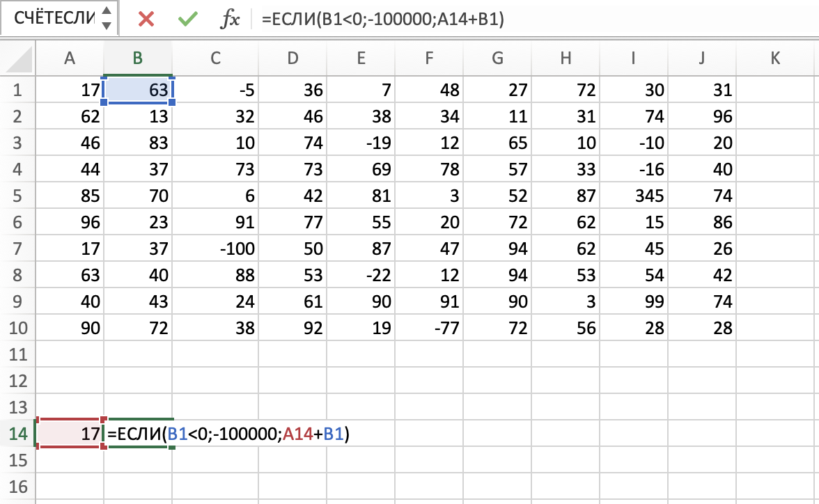Click cell I5 containing 345
The height and width of the screenshot is (504, 819).
point(633,196)
